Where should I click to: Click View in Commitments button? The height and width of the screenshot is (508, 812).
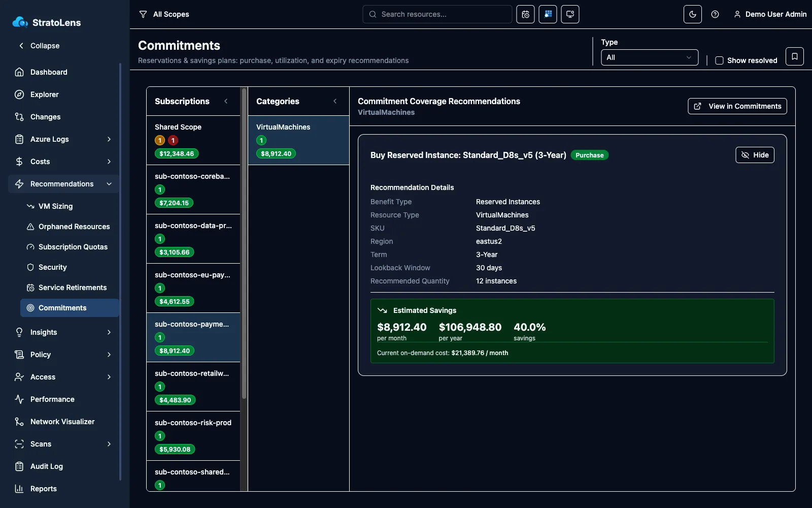point(737,106)
